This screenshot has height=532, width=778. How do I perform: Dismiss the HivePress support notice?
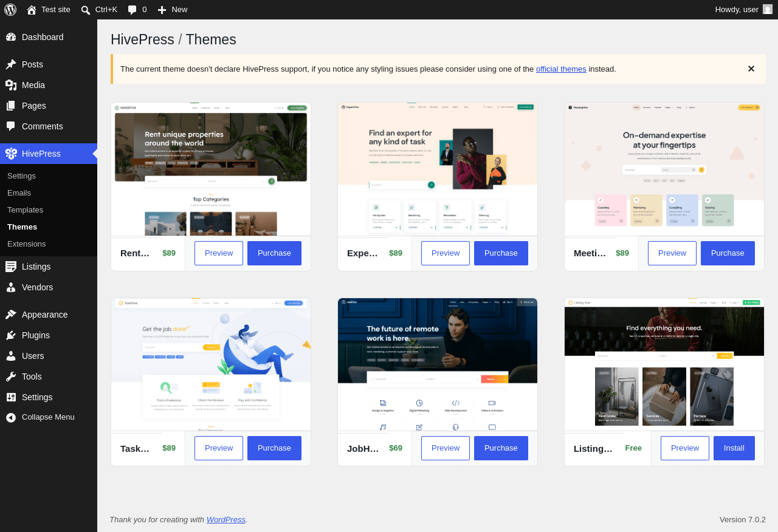tap(751, 69)
